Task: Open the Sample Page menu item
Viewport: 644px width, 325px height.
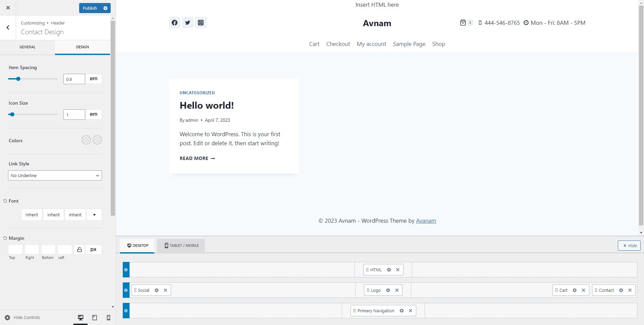Action: pos(409,44)
